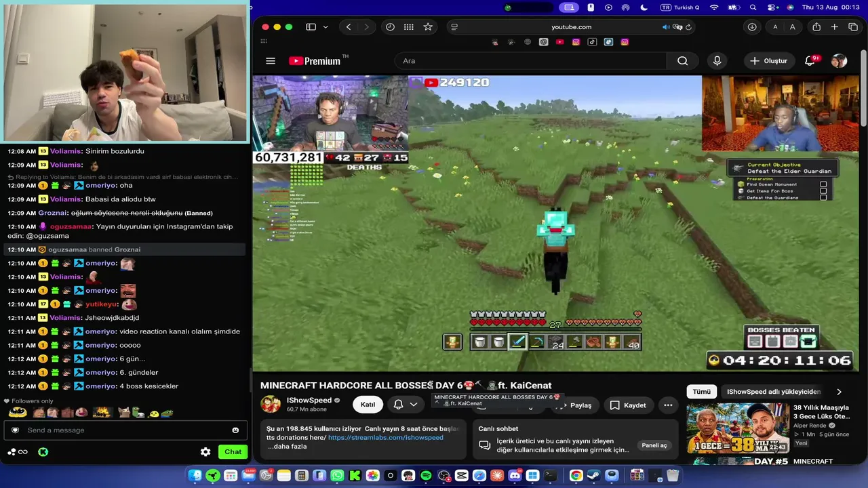Reload the youtube.com page
This screenshot has width=868, height=488.
(x=689, y=27)
